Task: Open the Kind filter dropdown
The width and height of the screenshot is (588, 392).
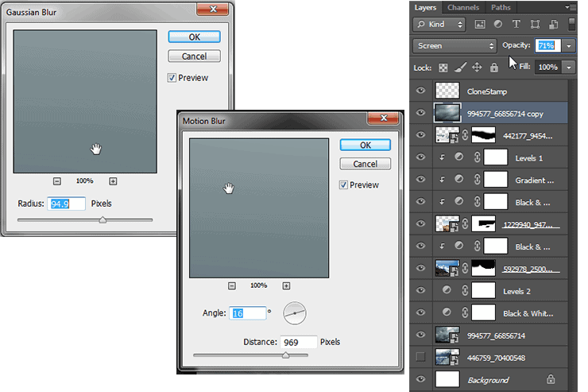Action: click(439, 25)
